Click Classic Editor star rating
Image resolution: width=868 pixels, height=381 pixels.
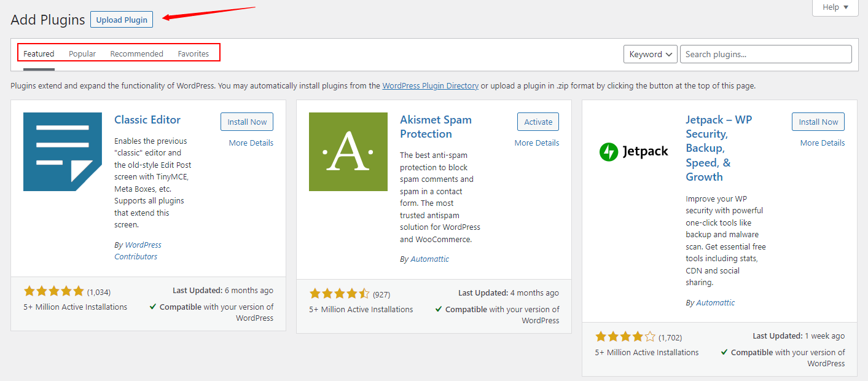click(53, 291)
